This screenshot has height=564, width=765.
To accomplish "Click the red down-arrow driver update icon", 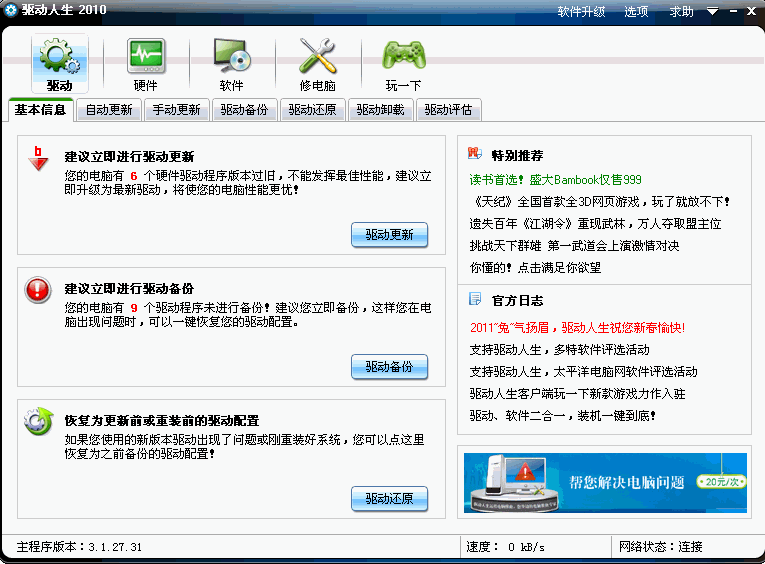I will (38, 159).
